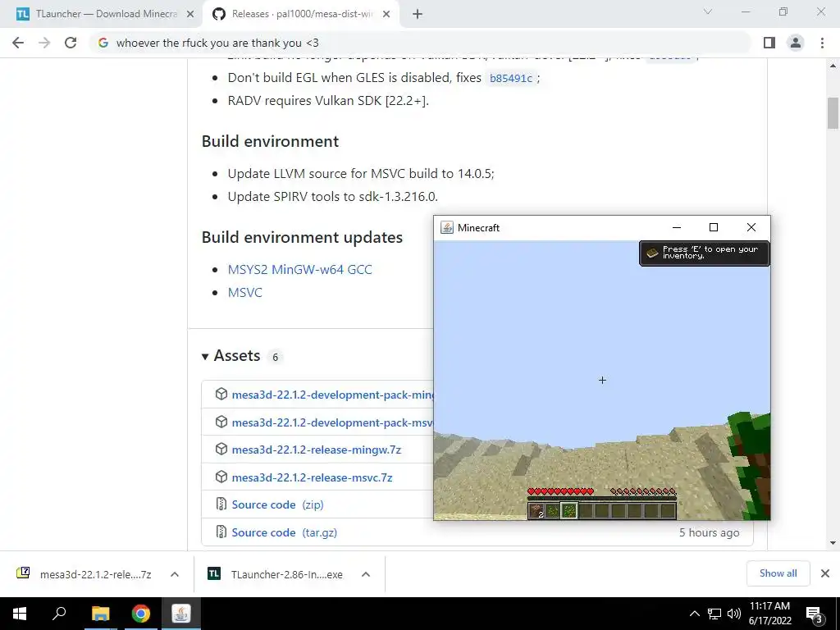This screenshot has width=840, height=630.
Task: Click the page scrollbar down arrow
Action: click(833, 543)
